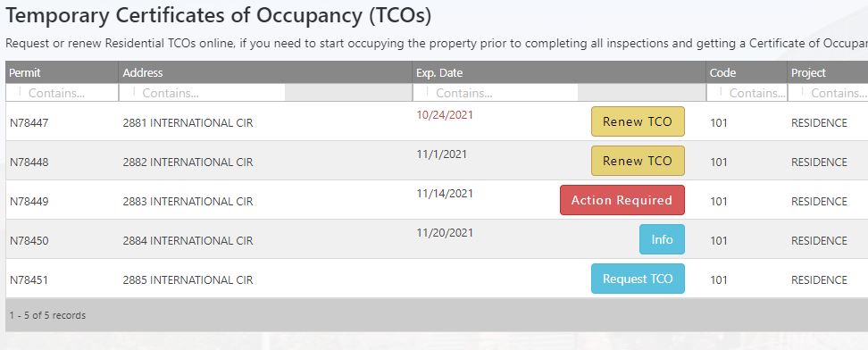Sort by the Address column header
The image size is (868, 350).
coord(143,72)
